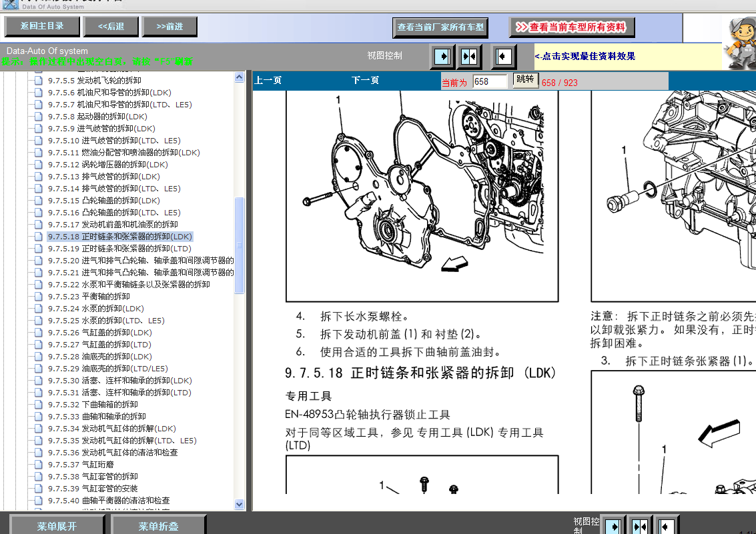The image size is (756, 534).
Task: Open 9.7.5.25 水泵的拆卸(LTD、LE5)
Action: (106, 321)
